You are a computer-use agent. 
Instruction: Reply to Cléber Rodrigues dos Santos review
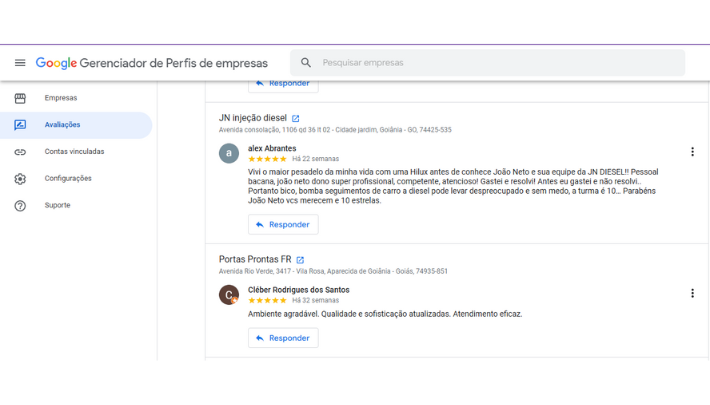point(283,338)
